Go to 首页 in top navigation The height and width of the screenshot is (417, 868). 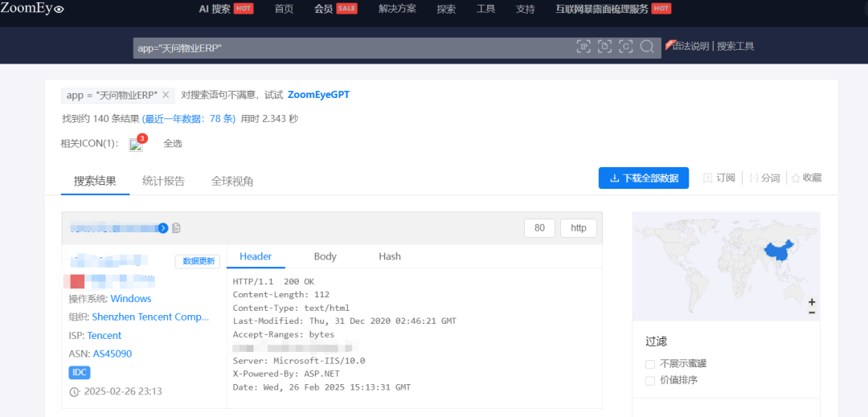point(284,9)
